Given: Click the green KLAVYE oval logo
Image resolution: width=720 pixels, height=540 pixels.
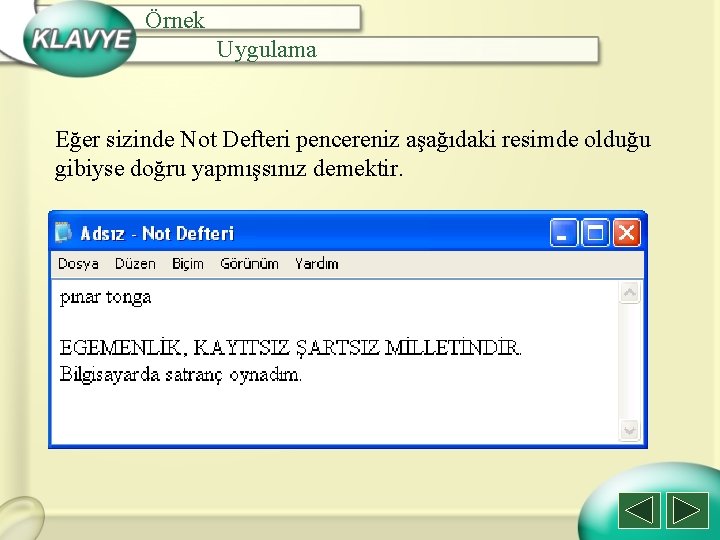Looking at the screenshot, I should (79, 39).
